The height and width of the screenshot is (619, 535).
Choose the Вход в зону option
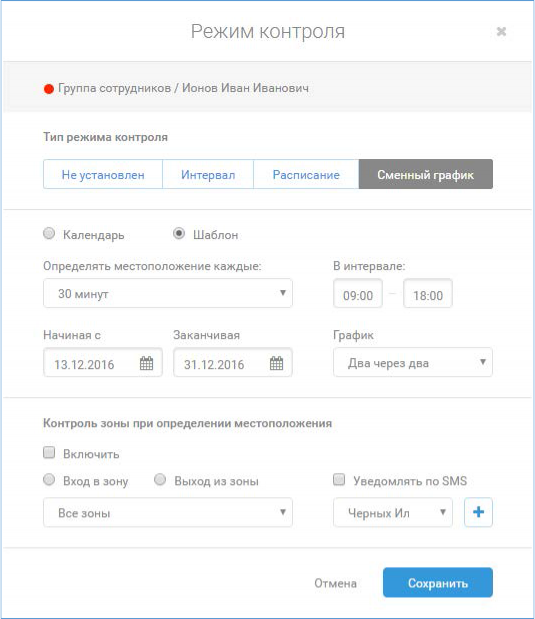[x=49, y=480]
